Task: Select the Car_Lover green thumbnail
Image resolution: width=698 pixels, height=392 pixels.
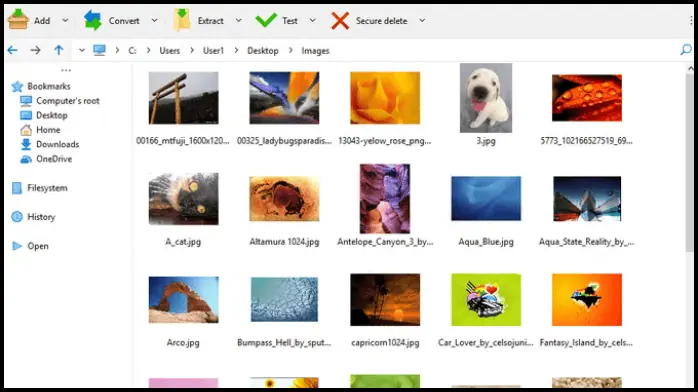Action: tap(486, 299)
